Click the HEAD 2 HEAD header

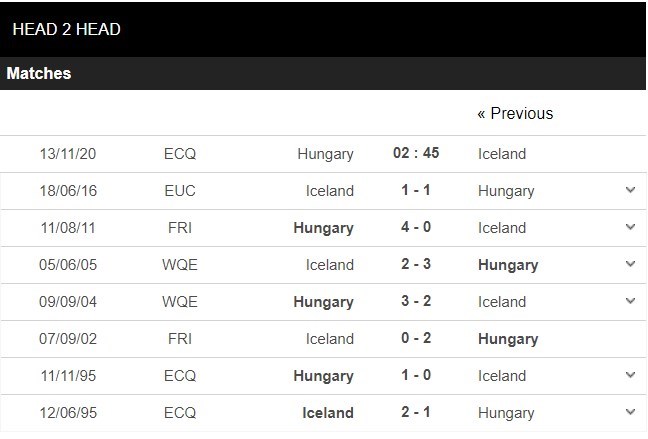click(66, 29)
